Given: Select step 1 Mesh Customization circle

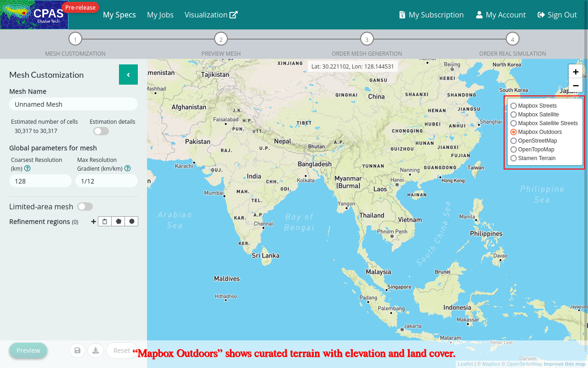Looking at the screenshot, I should (75, 39).
